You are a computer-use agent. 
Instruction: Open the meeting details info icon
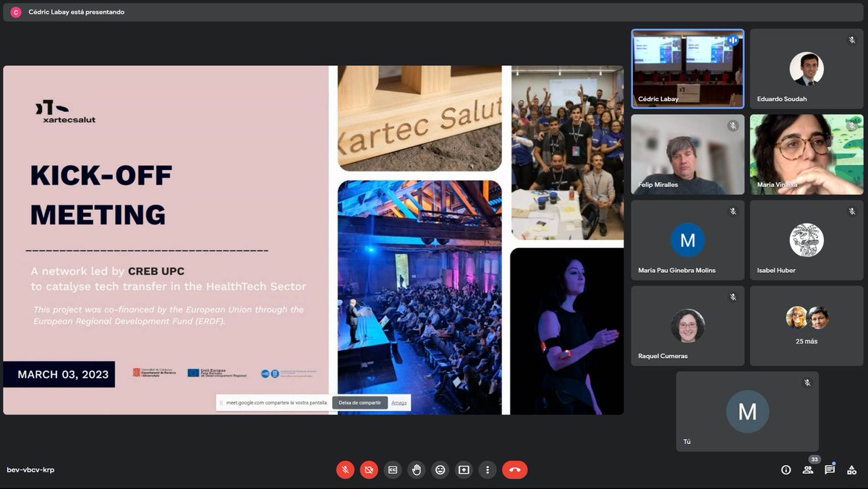point(786,469)
